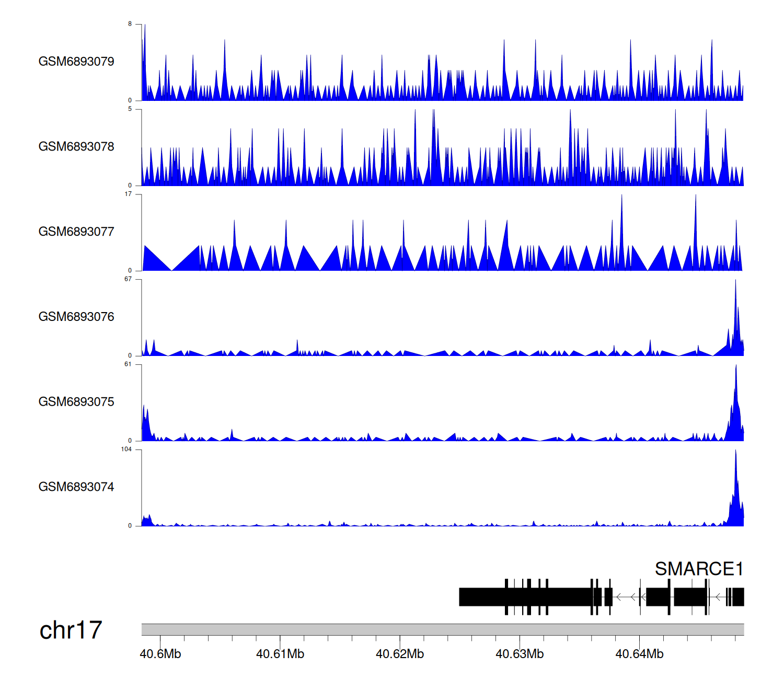Viewport: 784px width, 690px height.
Task: Click the gray chromosome ideogram bar
Action: point(442,629)
